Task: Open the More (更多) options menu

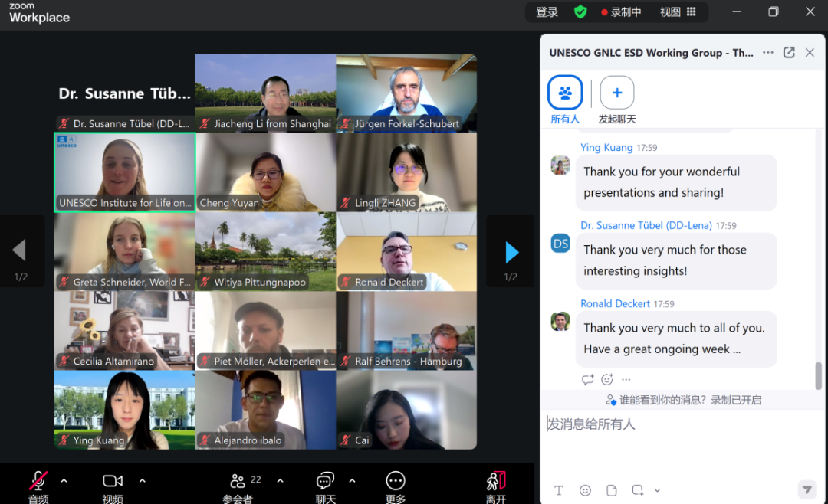Action: tap(396, 482)
